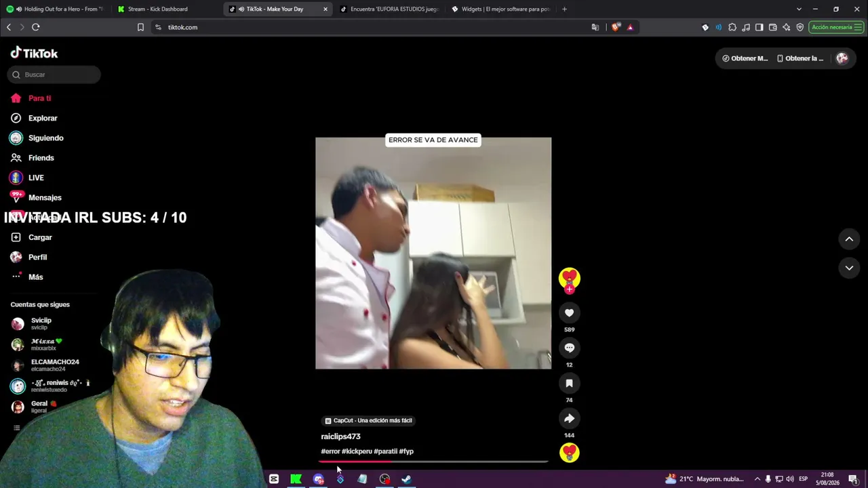Expand the Más menu
The height and width of the screenshot is (488, 868).
35,277
